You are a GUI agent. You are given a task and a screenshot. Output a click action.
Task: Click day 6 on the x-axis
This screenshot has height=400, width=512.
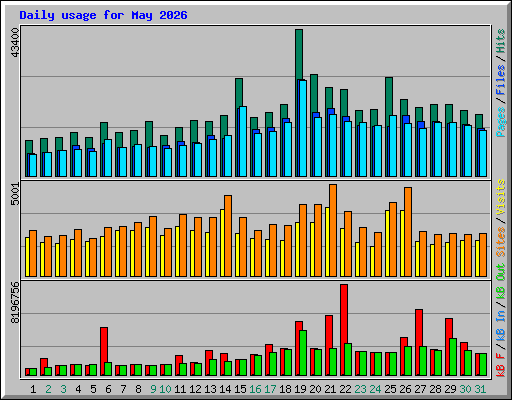(108, 389)
